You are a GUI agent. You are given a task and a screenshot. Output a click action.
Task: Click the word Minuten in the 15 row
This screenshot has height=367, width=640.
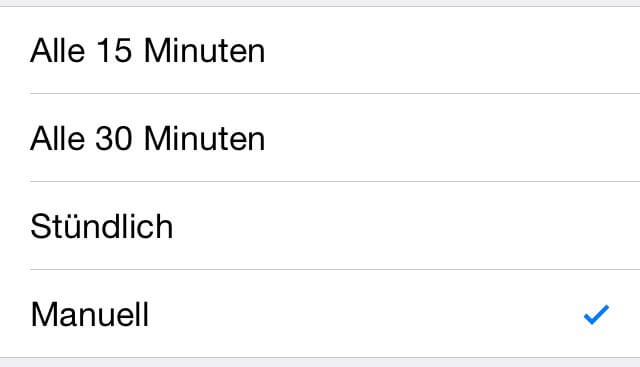coord(205,51)
